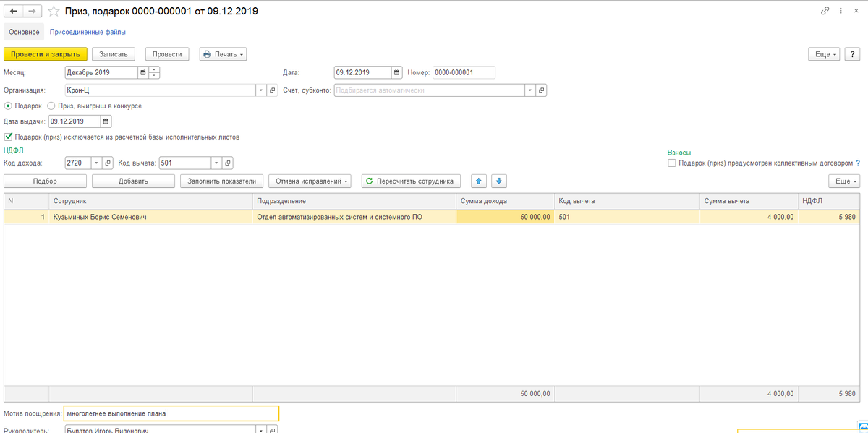
Task: Open Печать dropdown menu
Action: pyautogui.click(x=223, y=54)
